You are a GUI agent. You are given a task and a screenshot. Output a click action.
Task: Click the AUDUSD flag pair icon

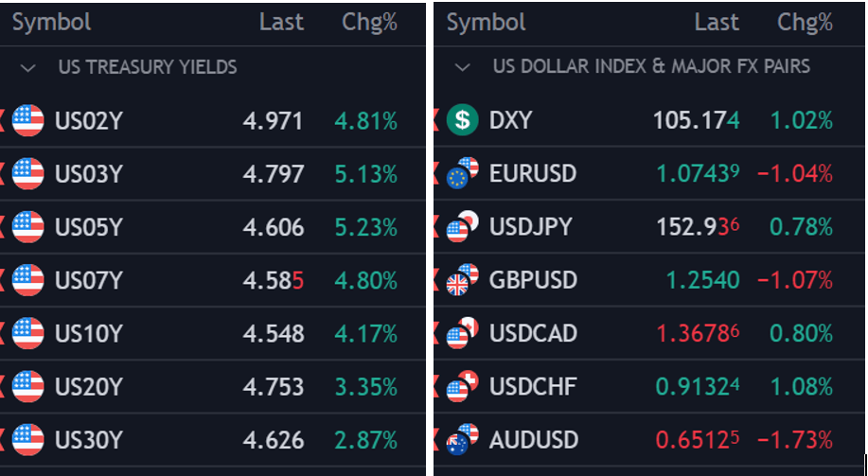[x=462, y=439]
